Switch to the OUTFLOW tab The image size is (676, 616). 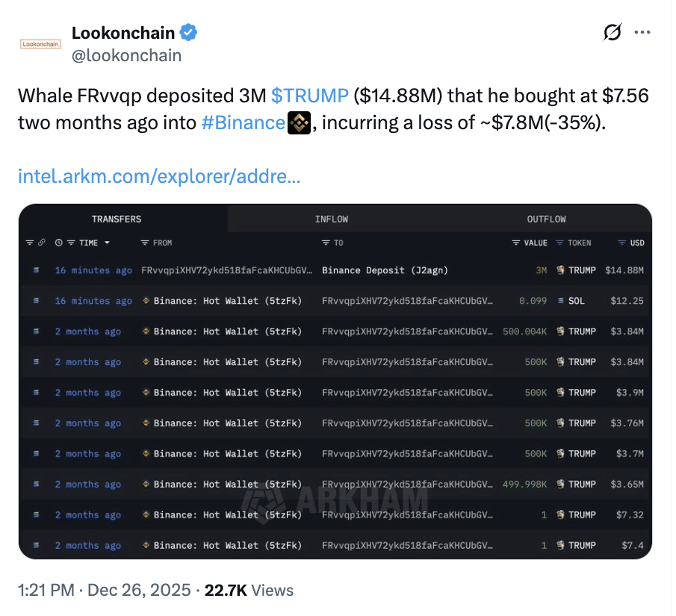546,219
